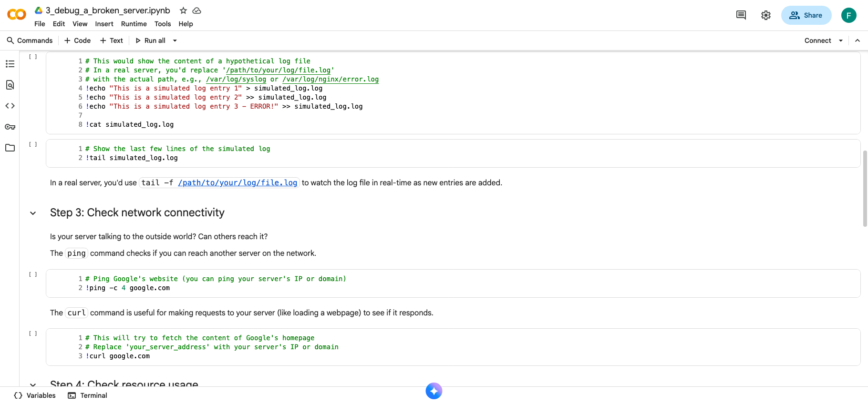Open the Connect options dropdown arrow
Screen dimensions: 868x404
click(x=841, y=40)
